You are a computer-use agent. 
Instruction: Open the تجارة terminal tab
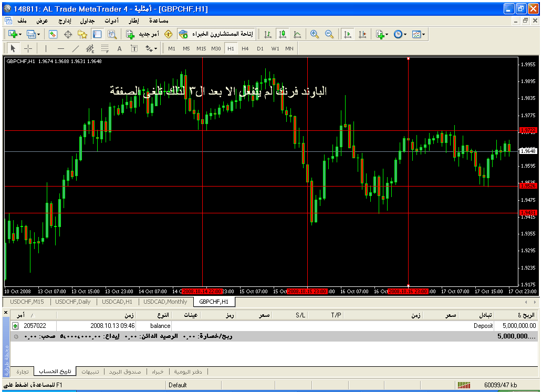23,372
